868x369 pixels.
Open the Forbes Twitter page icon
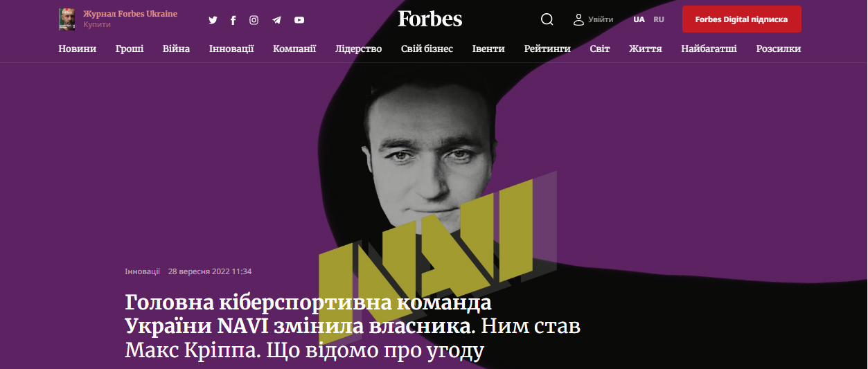[x=213, y=20]
